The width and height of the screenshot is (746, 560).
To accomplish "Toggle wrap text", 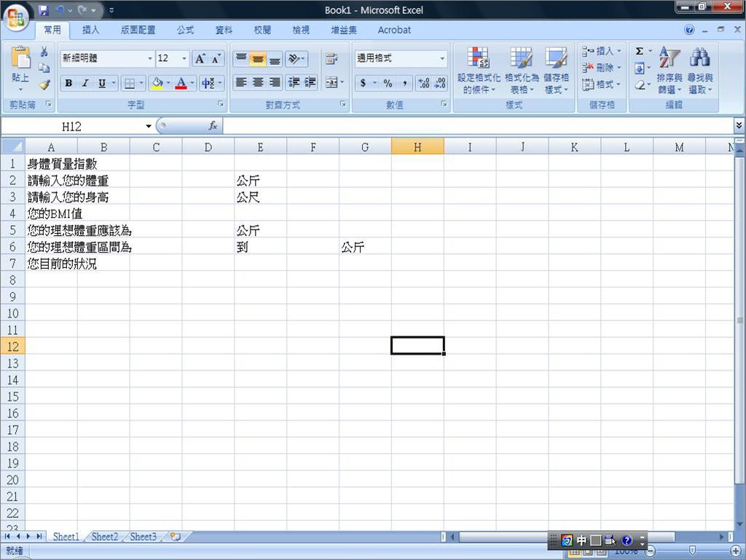I will [331, 58].
